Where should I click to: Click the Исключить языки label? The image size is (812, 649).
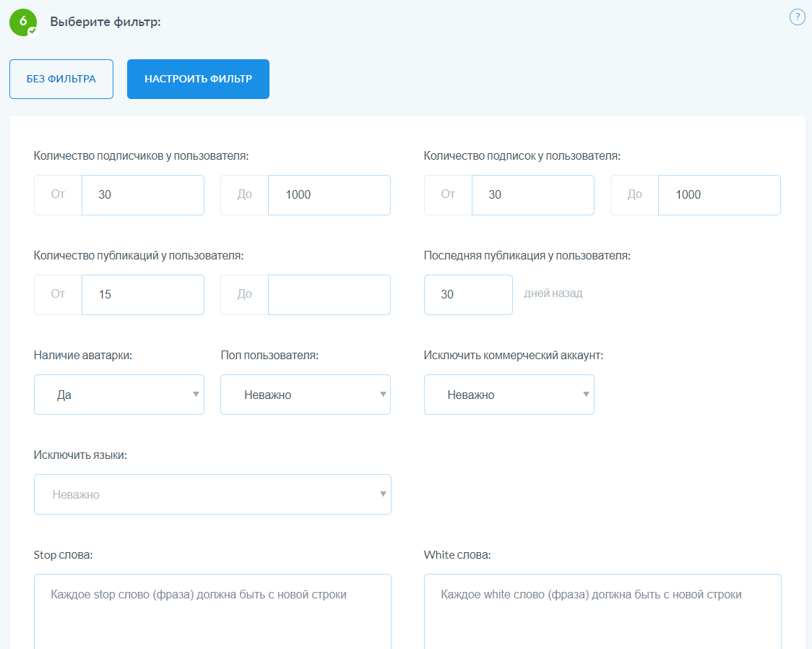point(80,455)
